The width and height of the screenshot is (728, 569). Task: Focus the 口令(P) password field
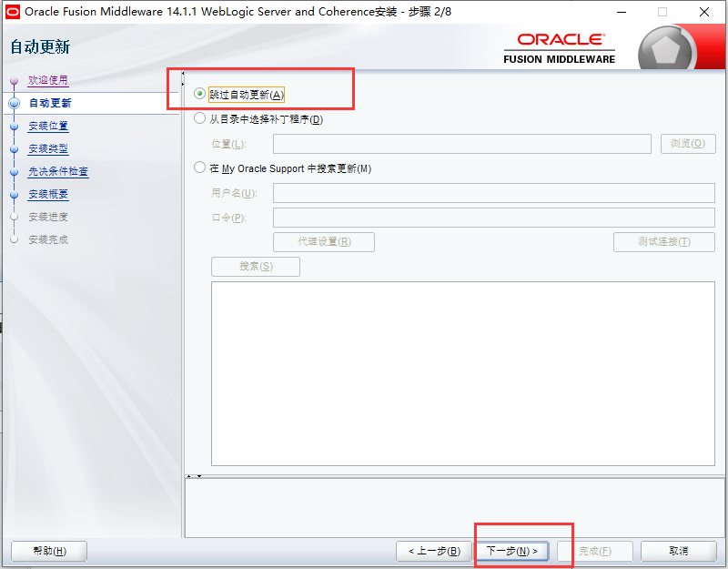point(494,218)
